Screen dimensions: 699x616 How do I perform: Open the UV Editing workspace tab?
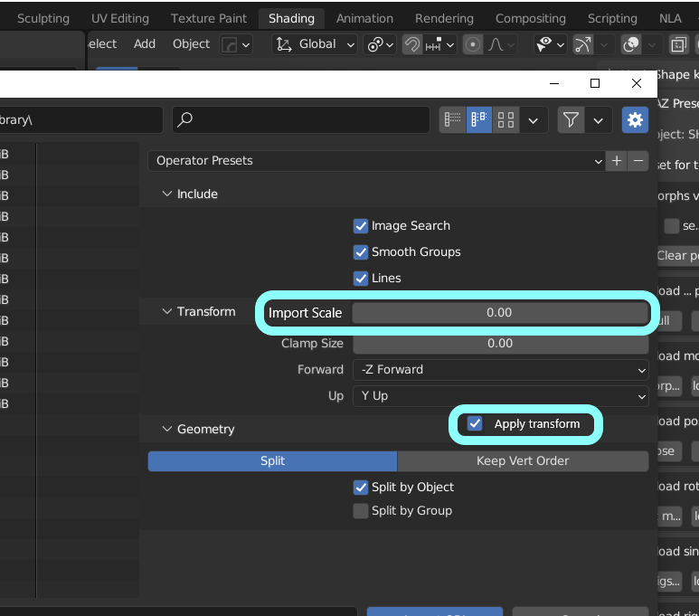tap(120, 18)
